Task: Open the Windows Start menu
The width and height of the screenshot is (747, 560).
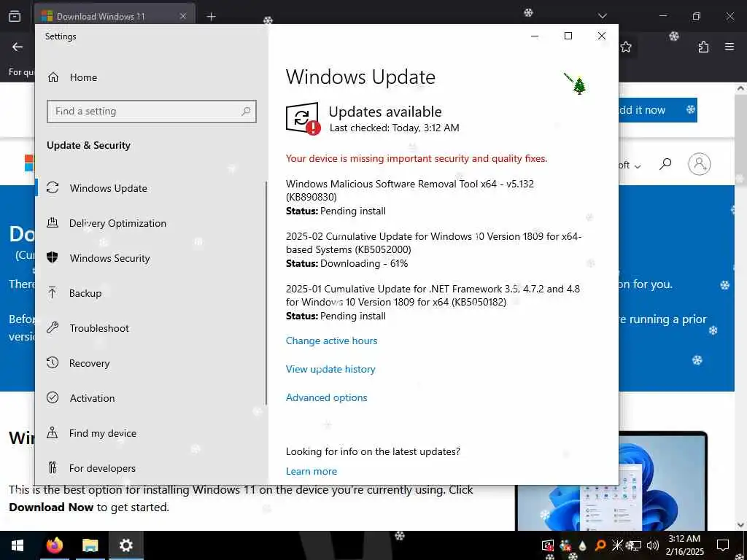Action: pos(18,545)
